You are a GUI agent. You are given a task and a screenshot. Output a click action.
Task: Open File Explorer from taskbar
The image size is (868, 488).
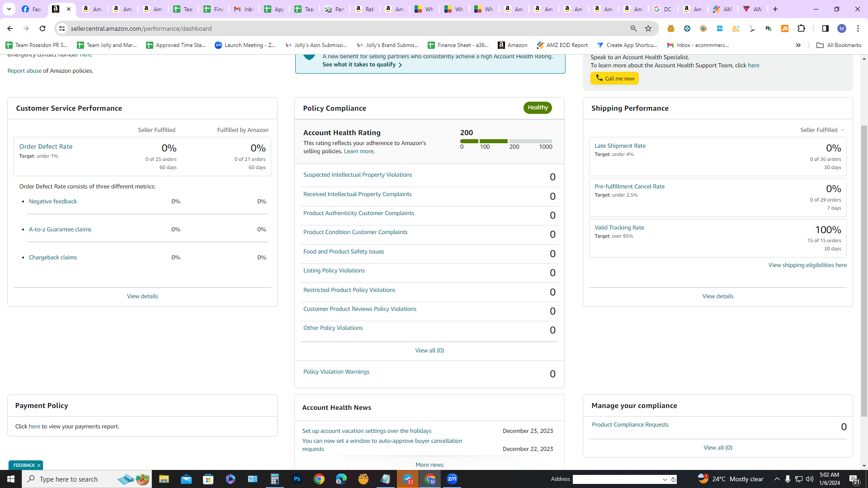pyautogui.click(x=164, y=479)
